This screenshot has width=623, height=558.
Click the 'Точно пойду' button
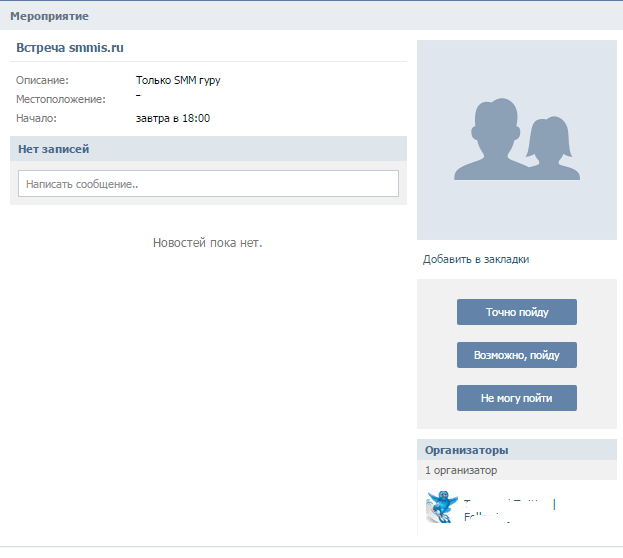(x=517, y=312)
